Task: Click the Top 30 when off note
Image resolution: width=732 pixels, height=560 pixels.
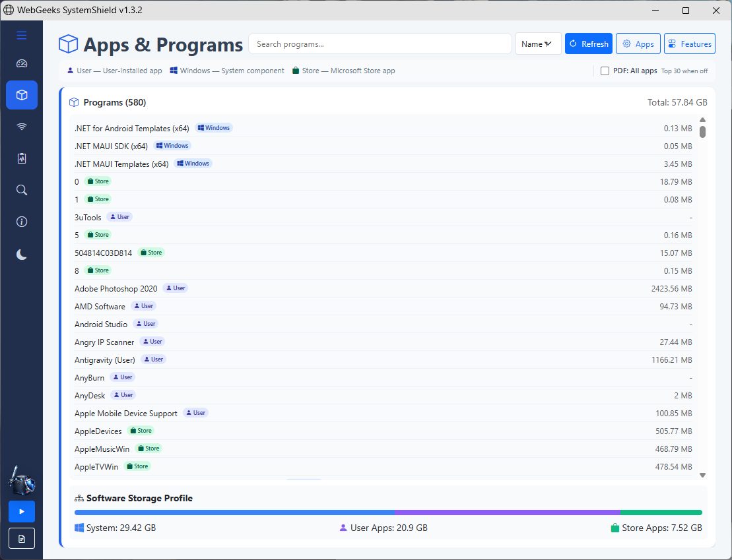Action: point(684,71)
